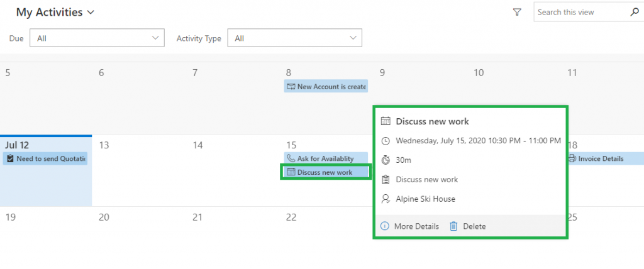Open the My Activities view selector
This screenshot has width=644, height=269.
[55, 12]
